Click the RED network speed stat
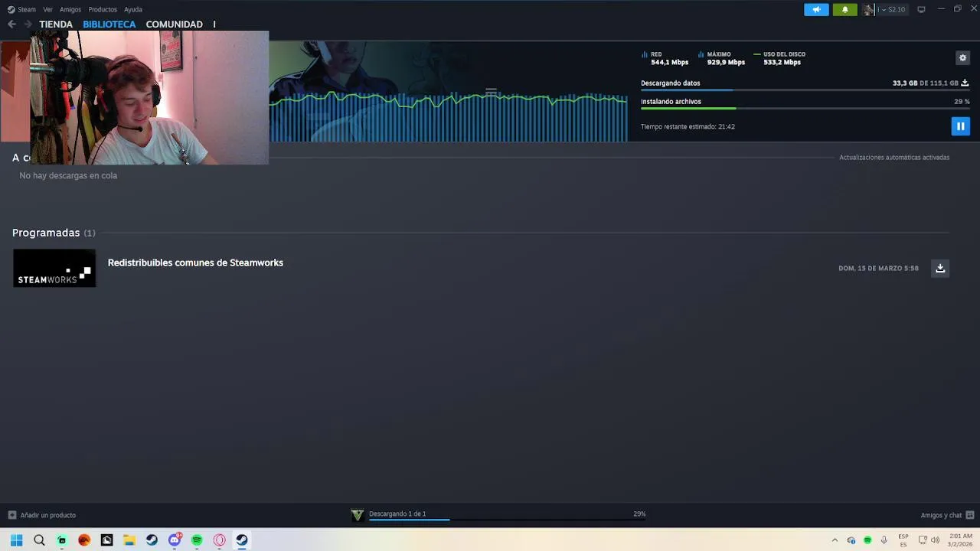Screen dimensions: 980x551 (x=665, y=58)
